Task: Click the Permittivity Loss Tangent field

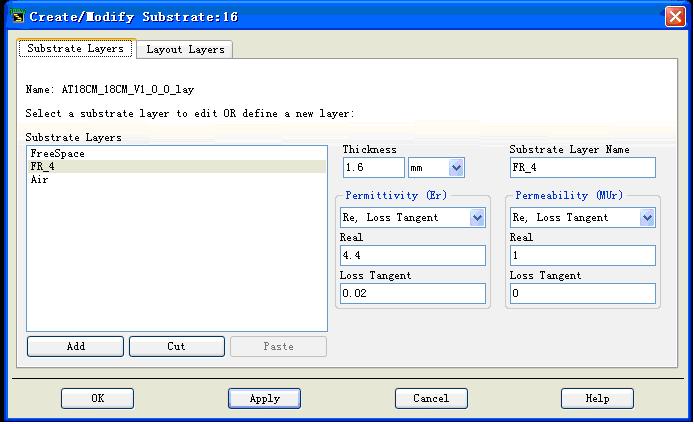Action: click(x=413, y=293)
